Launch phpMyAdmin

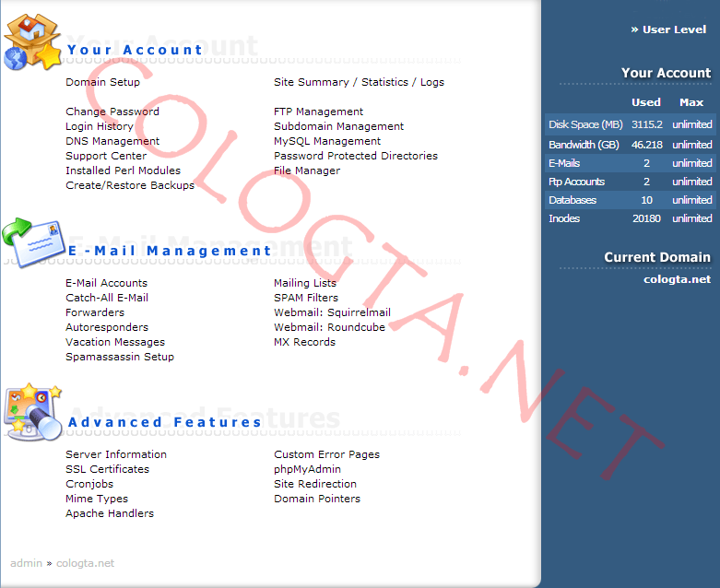point(307,469)
